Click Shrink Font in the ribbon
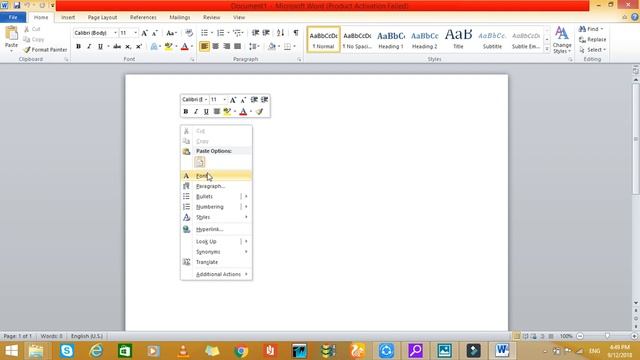Image resolution: width=640 pixels, height=360 pixels. click(x=155, y=33)
